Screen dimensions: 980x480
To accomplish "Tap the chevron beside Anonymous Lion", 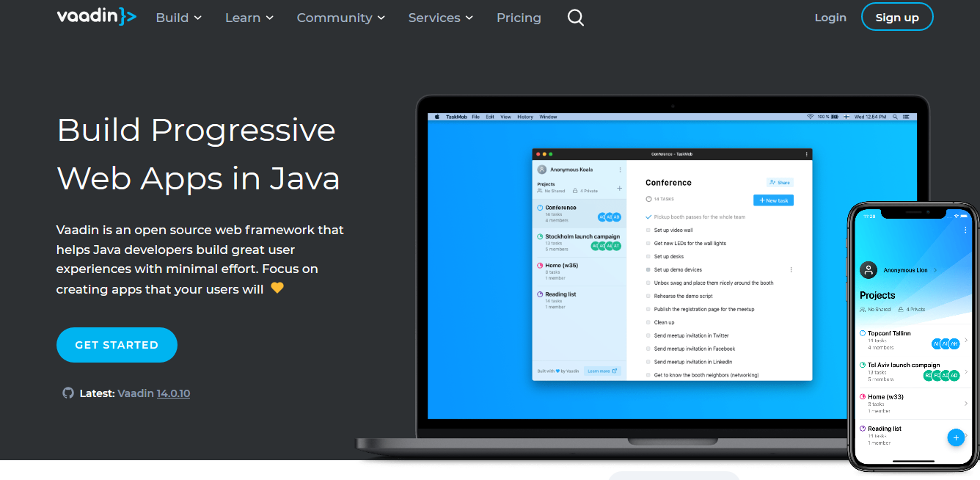I will [x=935, y=270].
